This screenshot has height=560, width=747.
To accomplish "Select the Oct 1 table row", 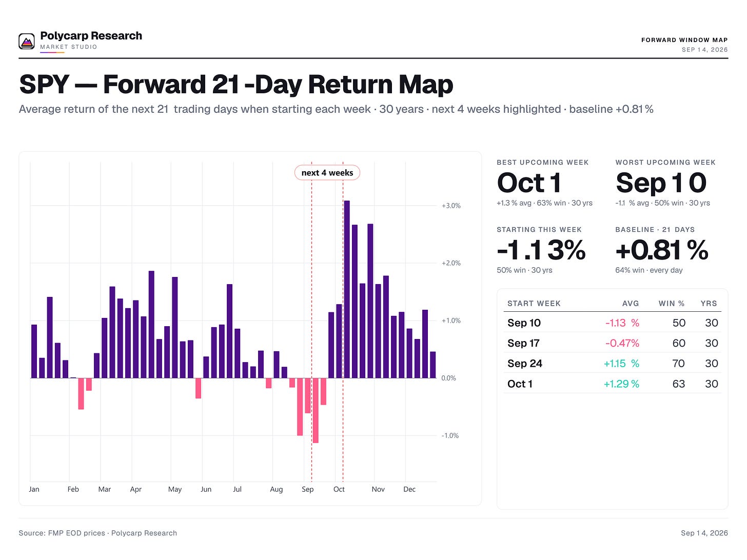I will tap(613, 384).
